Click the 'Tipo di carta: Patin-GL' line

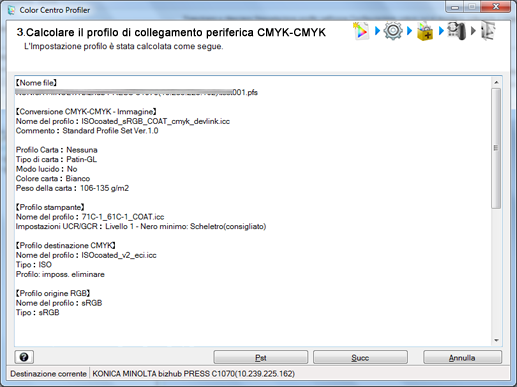56,159
